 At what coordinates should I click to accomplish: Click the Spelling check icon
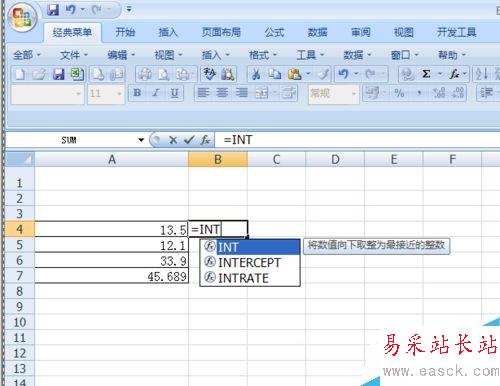pos(210,74)
